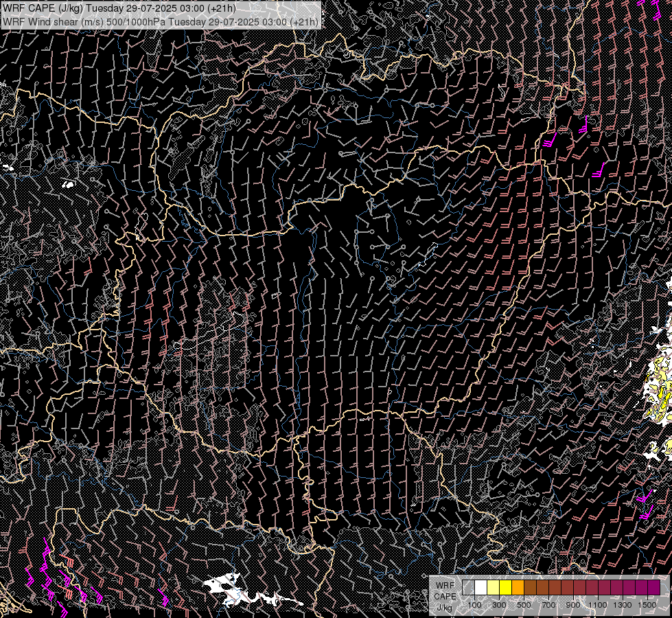This screenshot has width=672, height=618.
Task: Click the 500 legend value
Action: pos(524,605)
